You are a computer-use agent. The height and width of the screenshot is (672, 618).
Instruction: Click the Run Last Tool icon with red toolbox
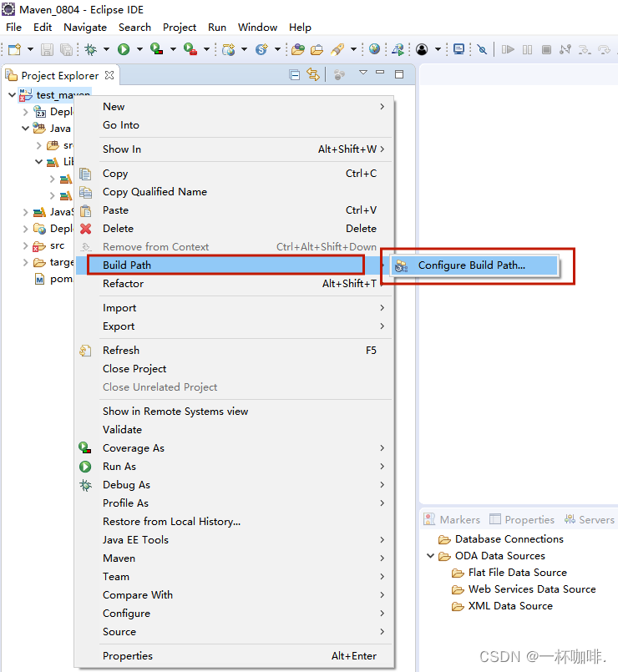(x=190, y=49)
